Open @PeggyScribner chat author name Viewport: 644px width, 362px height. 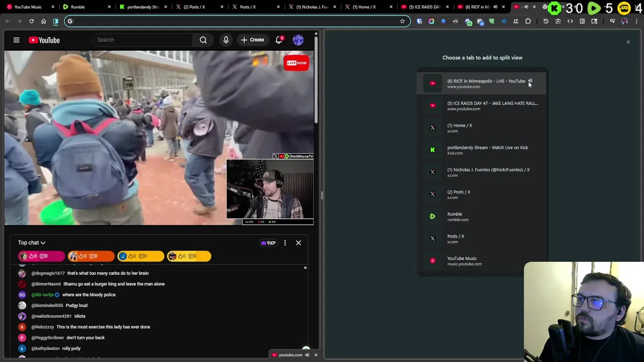pos(48,338)
